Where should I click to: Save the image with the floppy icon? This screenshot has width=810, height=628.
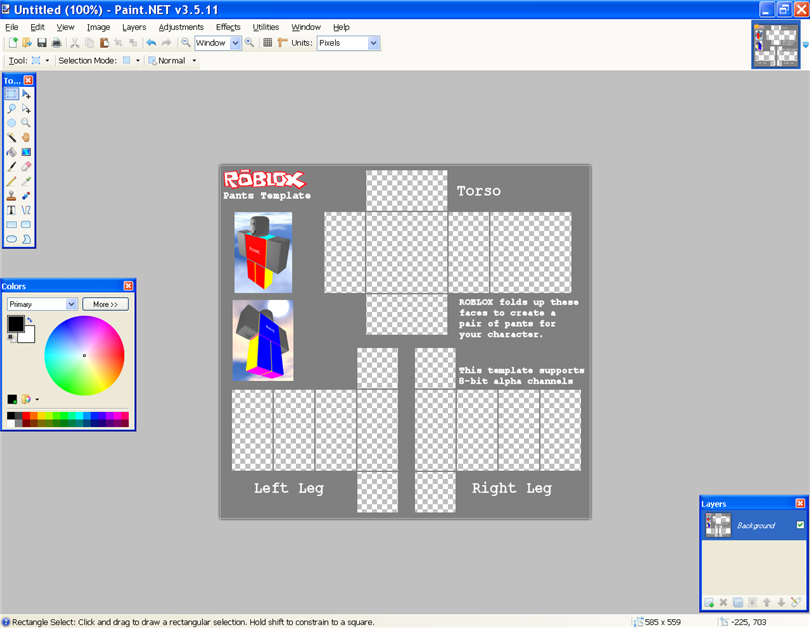click(42, 43)
